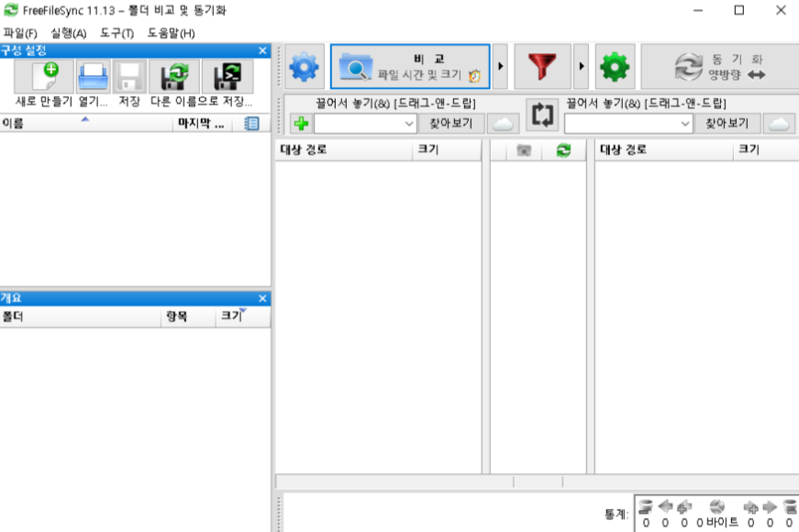Viewport: 799px width, 532px height.
Task: Click statistics update-left arrow icon
Action: click(x=665, y=506)
